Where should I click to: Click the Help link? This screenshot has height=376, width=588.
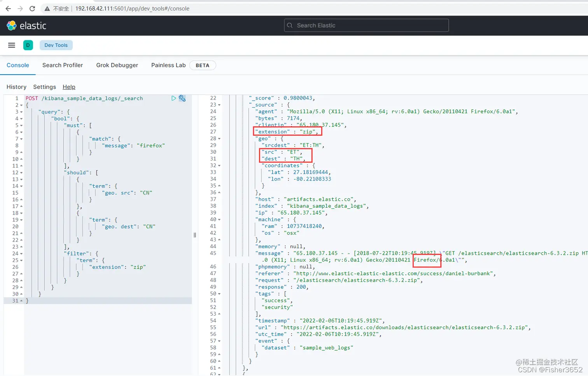tap(69, 87)
